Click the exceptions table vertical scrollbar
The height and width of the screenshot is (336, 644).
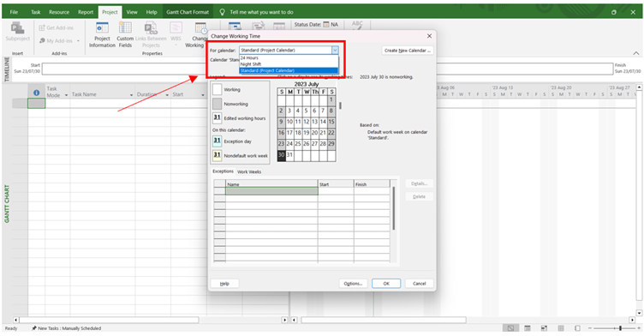[x=393, y=208]
